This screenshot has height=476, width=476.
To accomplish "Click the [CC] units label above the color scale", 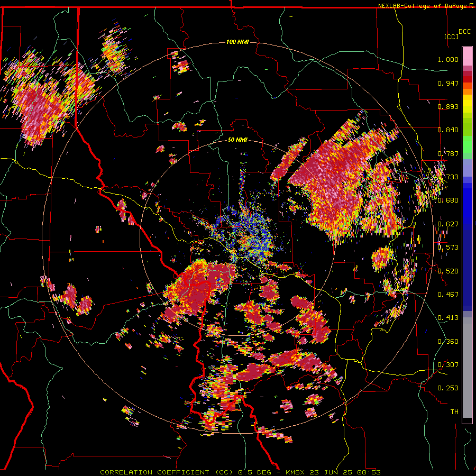I will click(451, 36).
